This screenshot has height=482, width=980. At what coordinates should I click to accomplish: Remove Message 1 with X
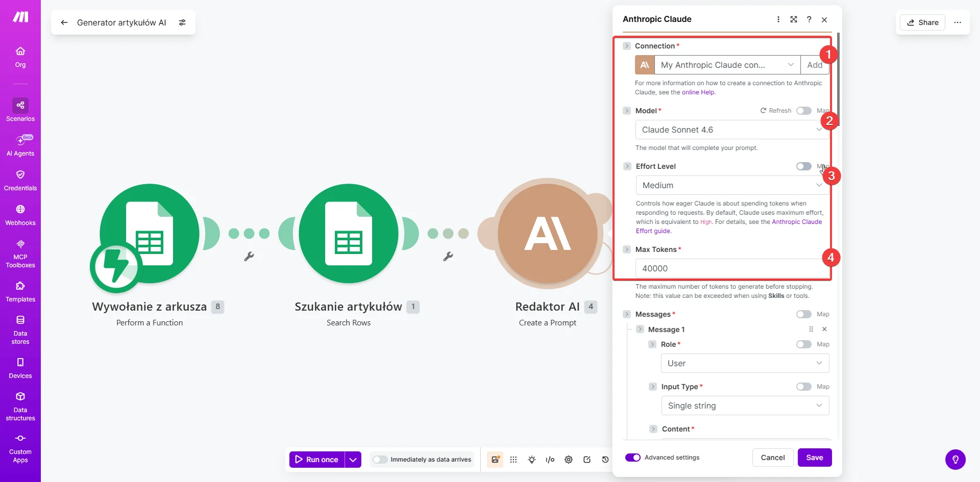pos(824,329)
